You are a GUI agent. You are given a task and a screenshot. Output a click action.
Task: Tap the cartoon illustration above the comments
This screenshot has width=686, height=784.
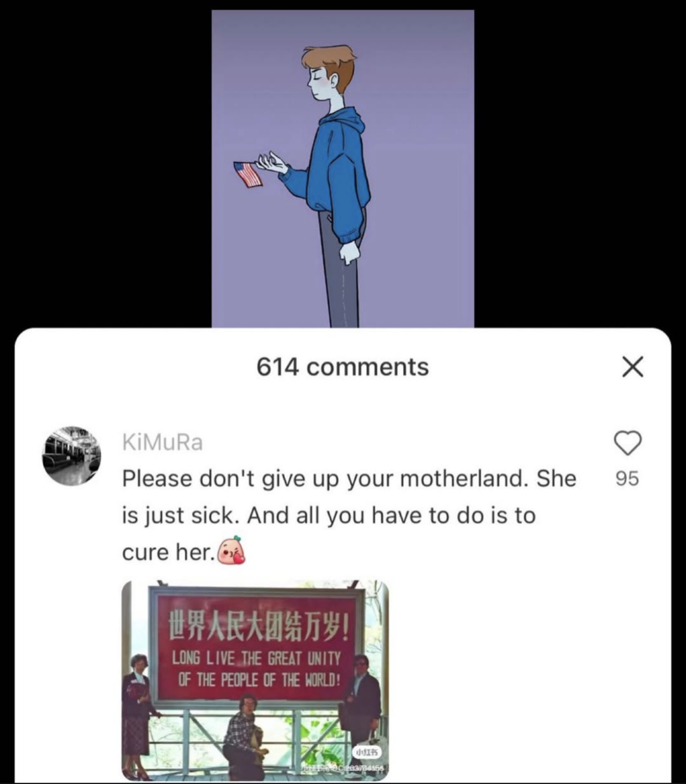coord(343,168)
